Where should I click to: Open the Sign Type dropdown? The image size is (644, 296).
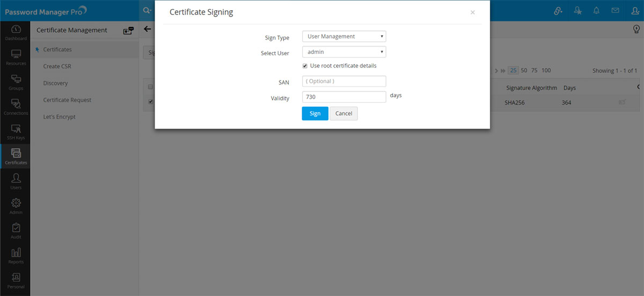[x=344, y=37]
